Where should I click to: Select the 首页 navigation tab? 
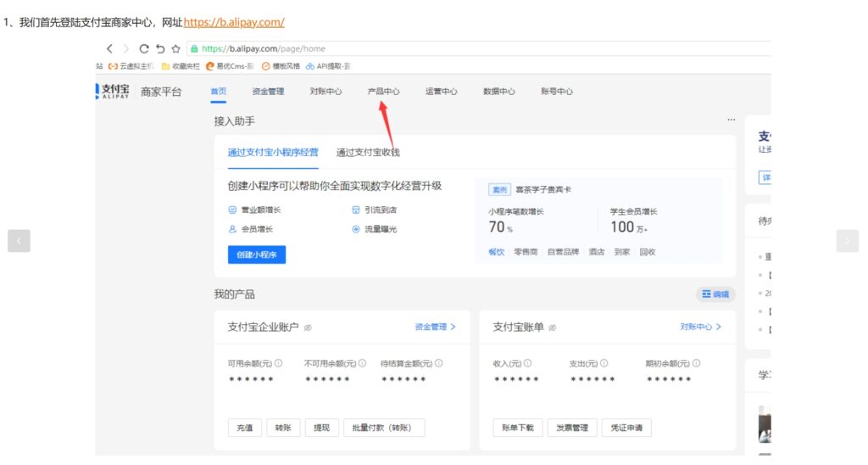tap(219, 92)
